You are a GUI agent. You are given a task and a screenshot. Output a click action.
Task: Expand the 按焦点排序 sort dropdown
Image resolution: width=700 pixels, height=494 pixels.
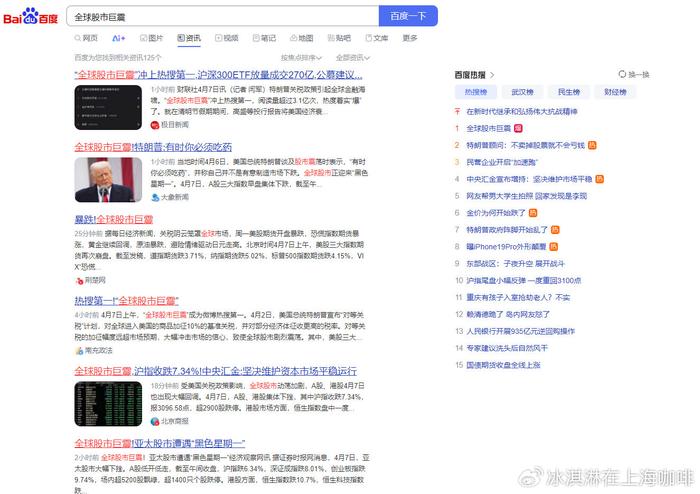(301, 58)
